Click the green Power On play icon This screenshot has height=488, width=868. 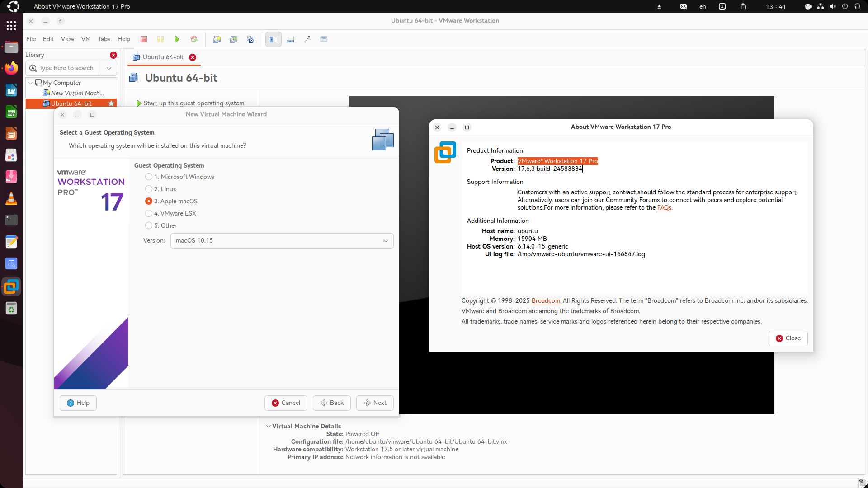pos(177,39)
